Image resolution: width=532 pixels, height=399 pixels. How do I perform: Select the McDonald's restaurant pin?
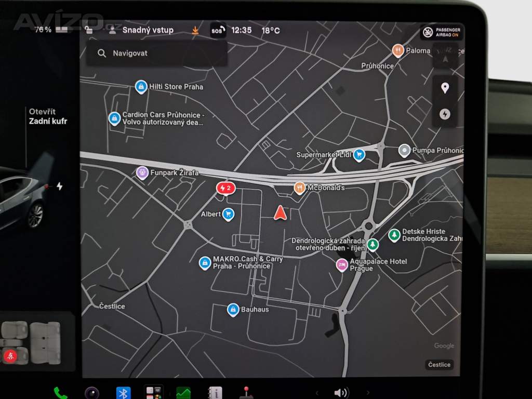[x=299, y=188]
